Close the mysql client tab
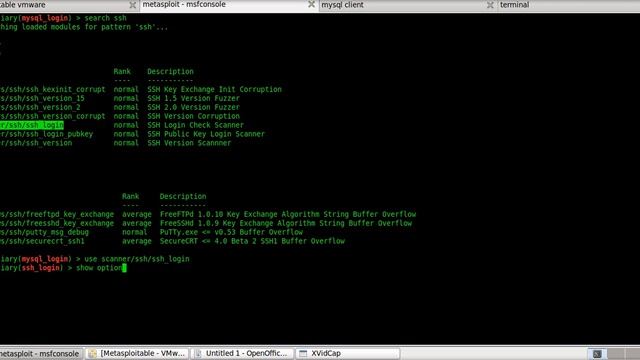This screenshot has height=360, width=640. point(490,5)
